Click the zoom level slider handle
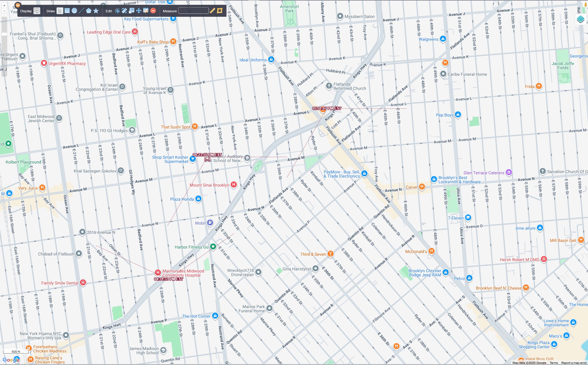 (4, 34)
